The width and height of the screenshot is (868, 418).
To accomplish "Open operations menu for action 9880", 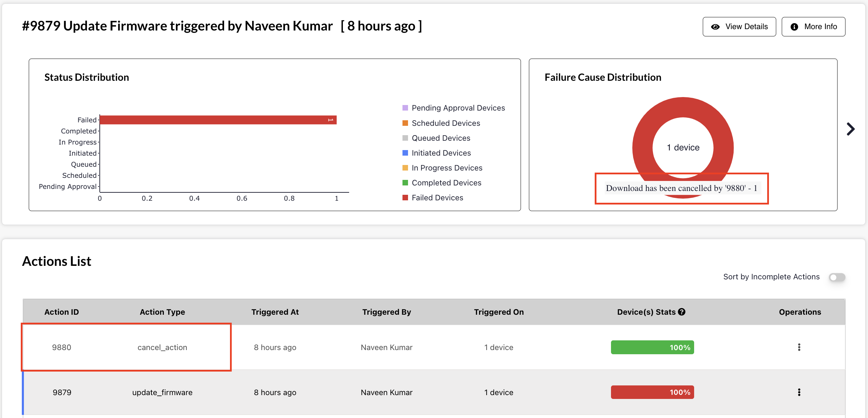I will 799,347.
